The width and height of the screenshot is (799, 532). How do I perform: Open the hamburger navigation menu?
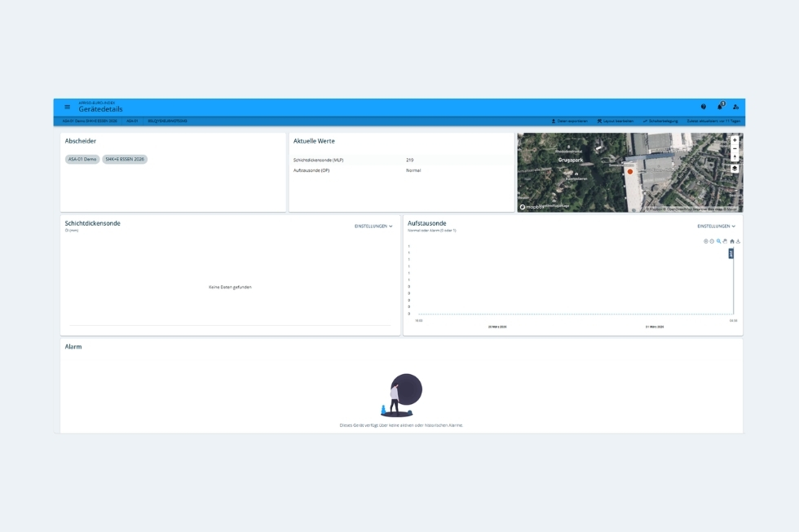click(67, 107)
